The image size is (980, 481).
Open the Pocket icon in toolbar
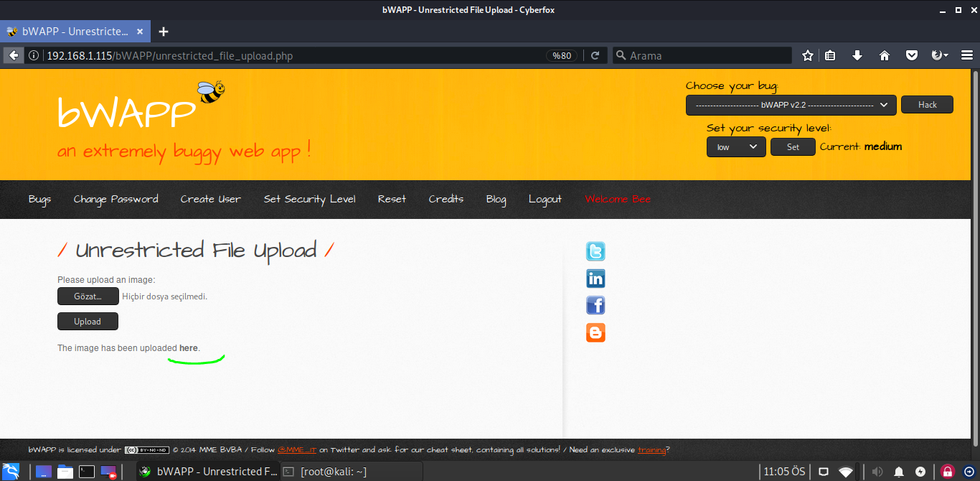coord(911,55)
